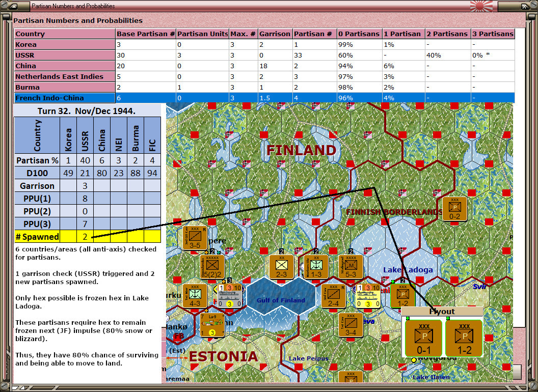Select the Burma country row
Screen dimensions: 538x392
(264, 87)
